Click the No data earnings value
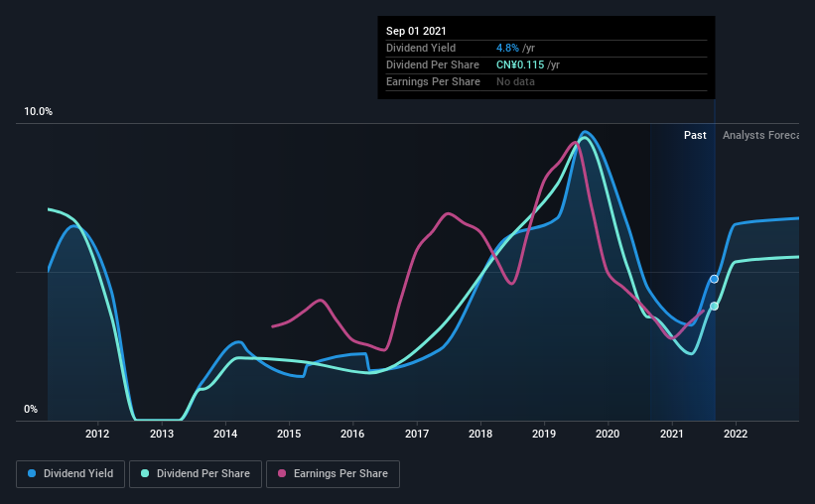The height and width of the screenshot is (504, 815). click(515, 81)
